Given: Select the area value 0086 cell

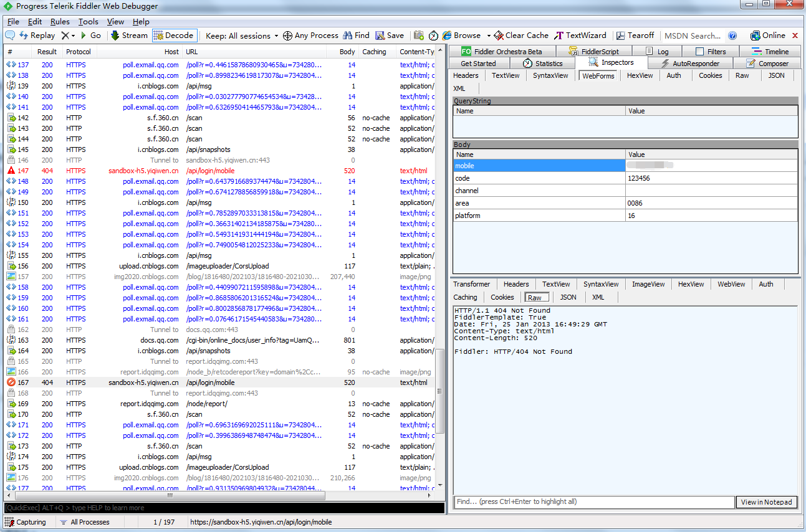Looking at the screenshot, I should (711, 203).
